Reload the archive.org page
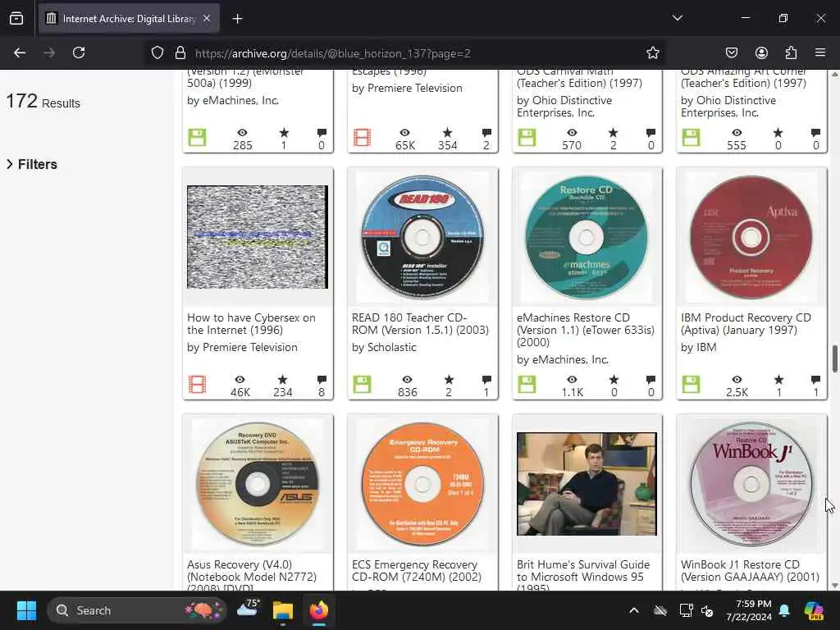The width and height of the screenshot is (840, 630). (x=79, y=52)
